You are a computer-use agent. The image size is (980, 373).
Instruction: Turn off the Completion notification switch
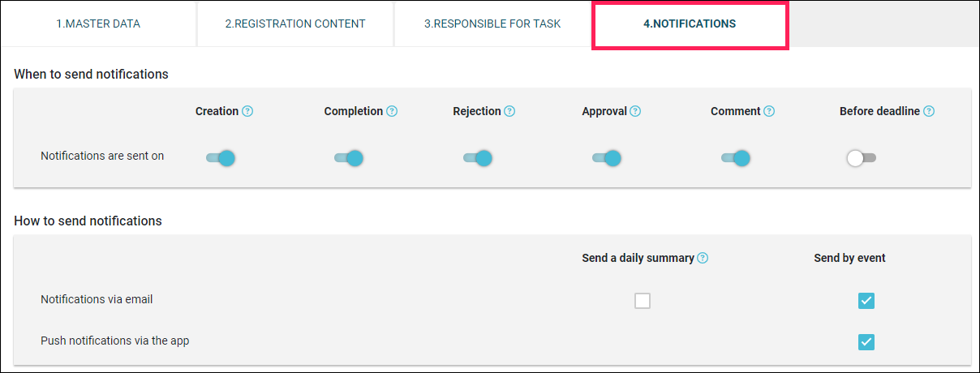(x=349, y=158)
